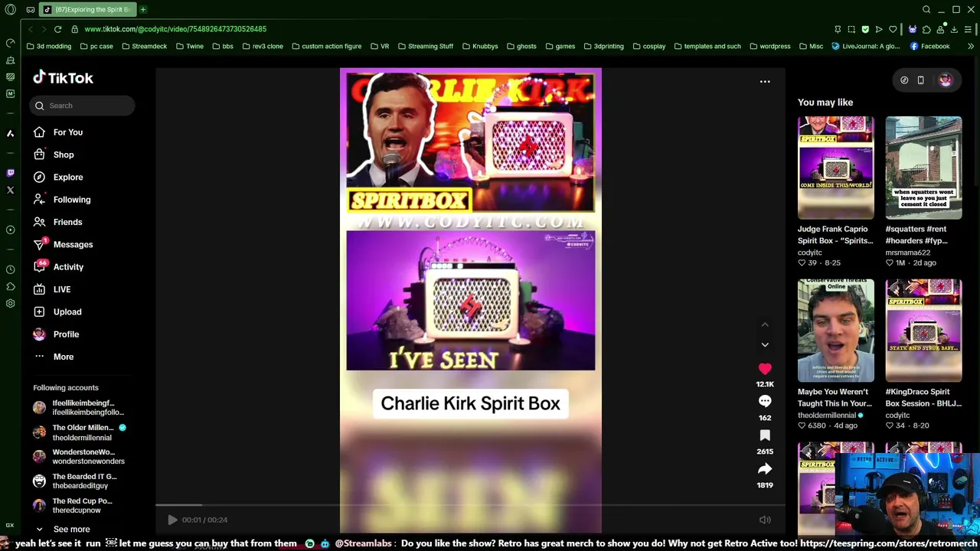This screenshot has width=980, height=551.
Task: Open the Explore page
Action: tap(58, 177)
